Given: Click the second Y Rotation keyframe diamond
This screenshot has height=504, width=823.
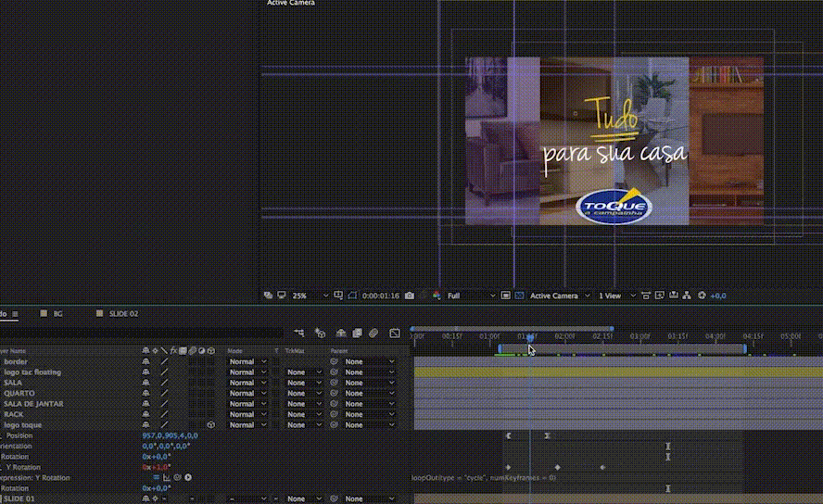Looking at the screenshot, I should pyautogui.click(x=557, y=468).
